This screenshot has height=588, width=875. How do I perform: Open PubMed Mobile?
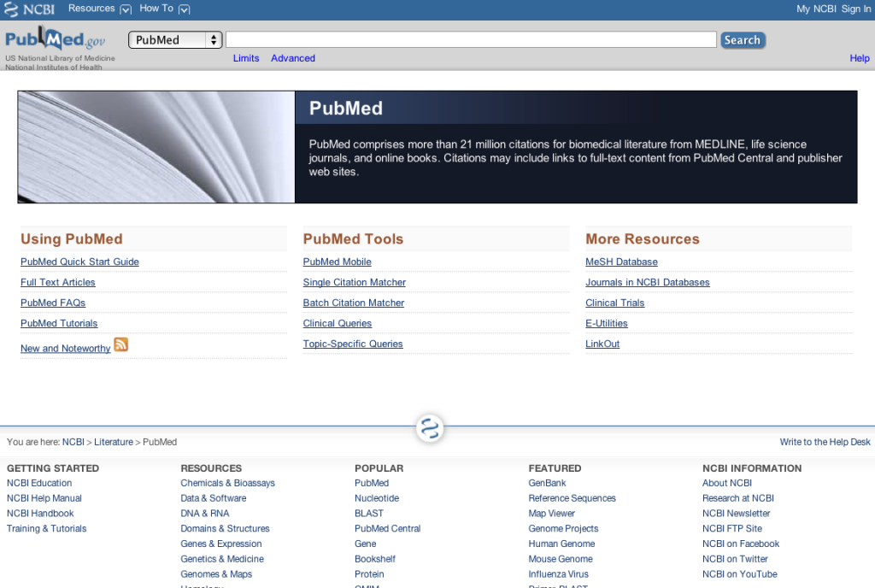[x=337, y=262]
